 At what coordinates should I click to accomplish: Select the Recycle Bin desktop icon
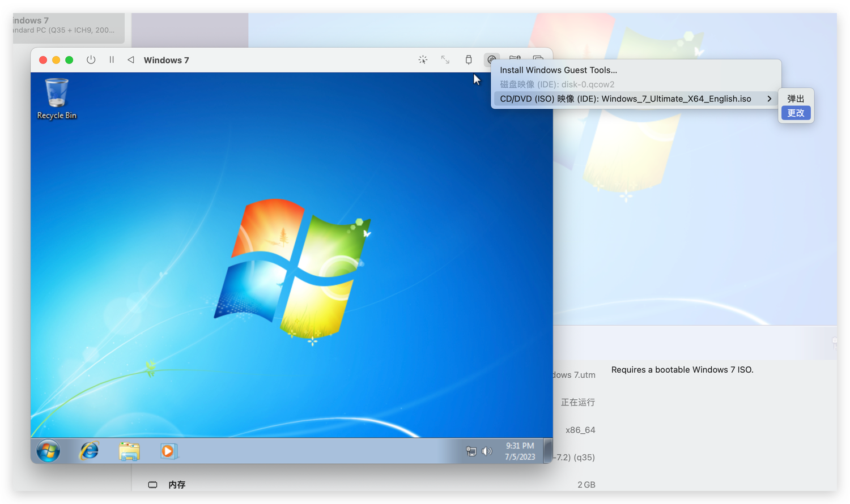(x=57, y=99)
